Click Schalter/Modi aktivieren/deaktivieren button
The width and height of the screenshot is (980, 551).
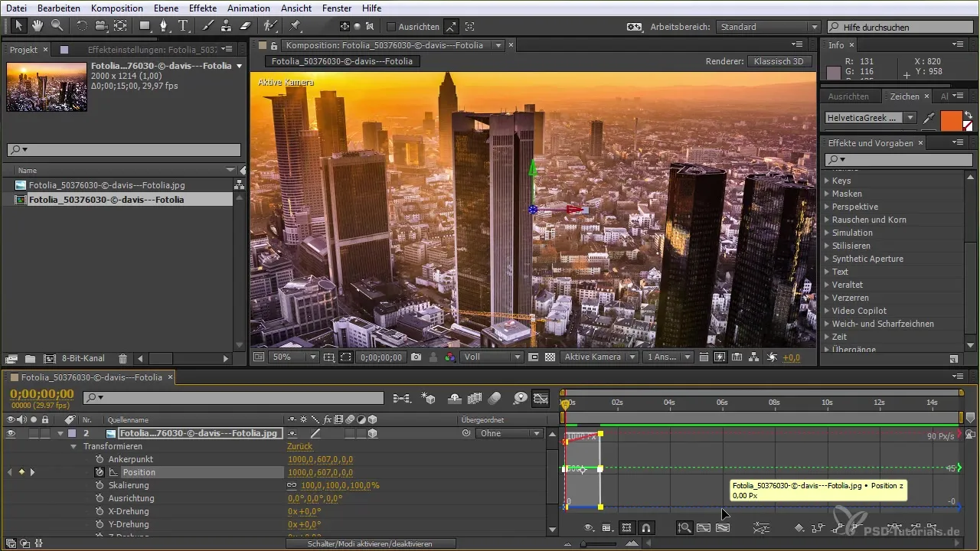[371, 543]
